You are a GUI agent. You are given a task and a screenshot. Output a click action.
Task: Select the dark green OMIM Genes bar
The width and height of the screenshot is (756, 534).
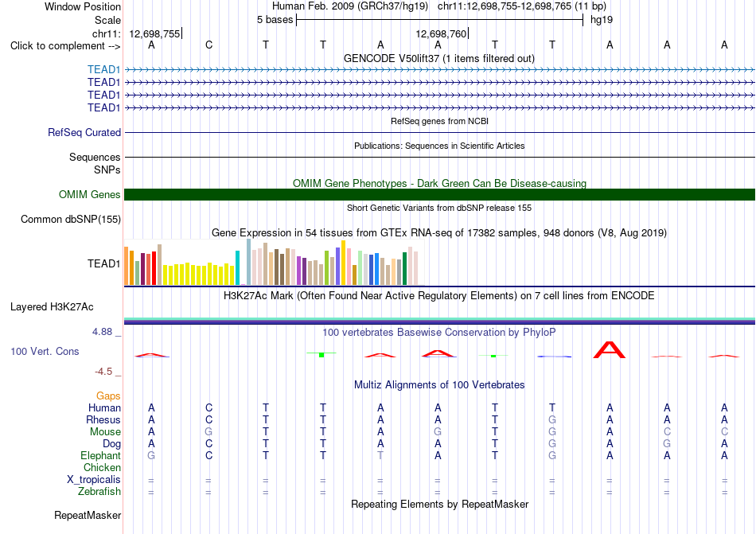439,194
